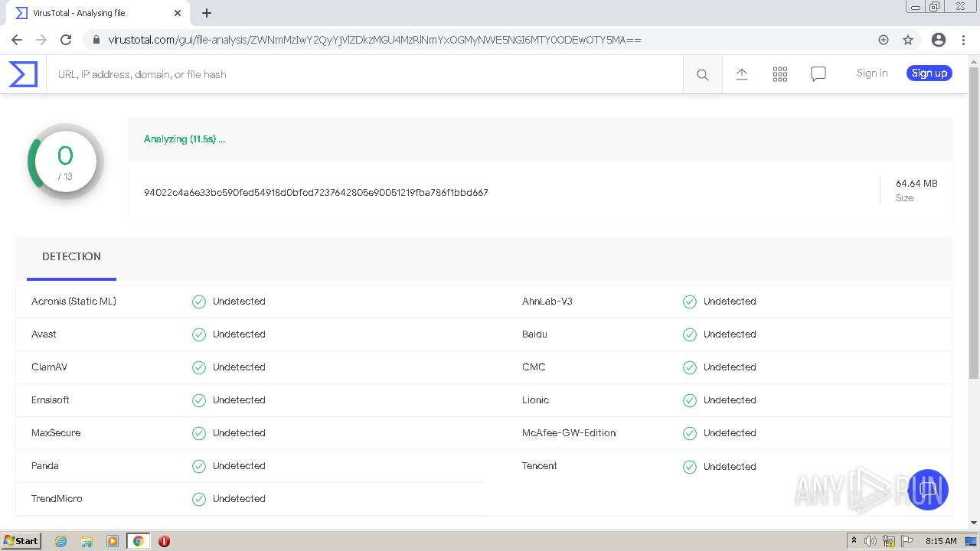This screenshot has width=980, height=551.
Task: Click the Panda engine name
Action: (45, 465)
